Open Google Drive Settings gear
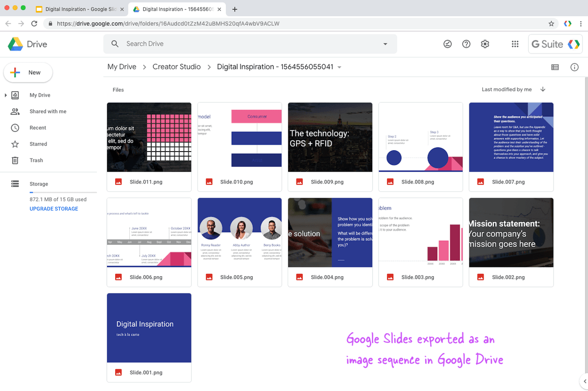The image size is (588, 391). point(485,44)
